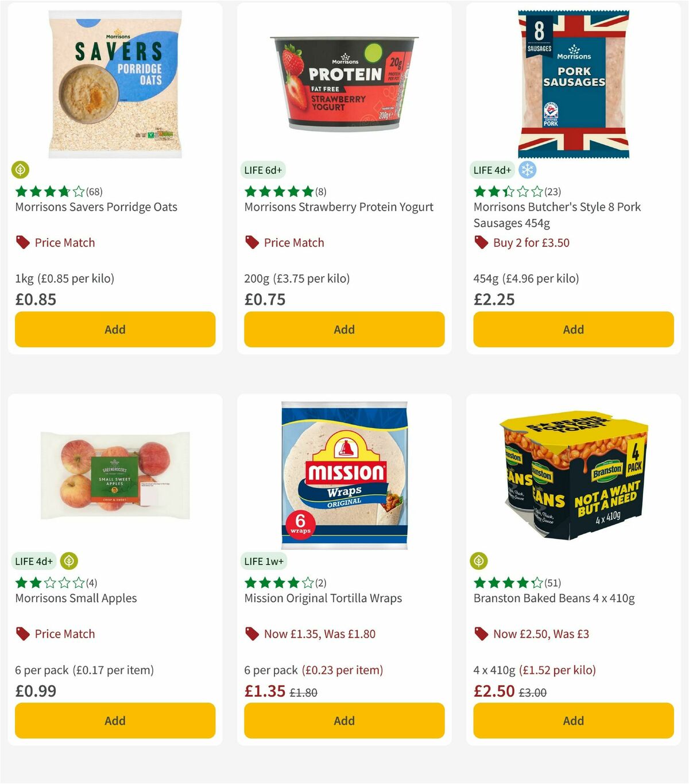Click the Price Match tag icon under Porridge Oats
Screen dimensions: 689x784
22,242
